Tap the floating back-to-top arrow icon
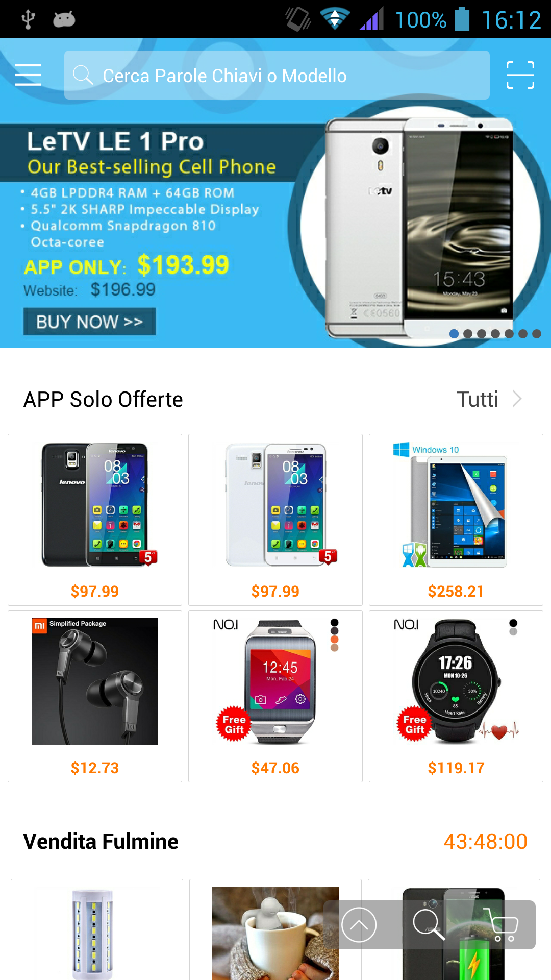The height and width of the screenshot is (980, 551). tap(359, 924)
